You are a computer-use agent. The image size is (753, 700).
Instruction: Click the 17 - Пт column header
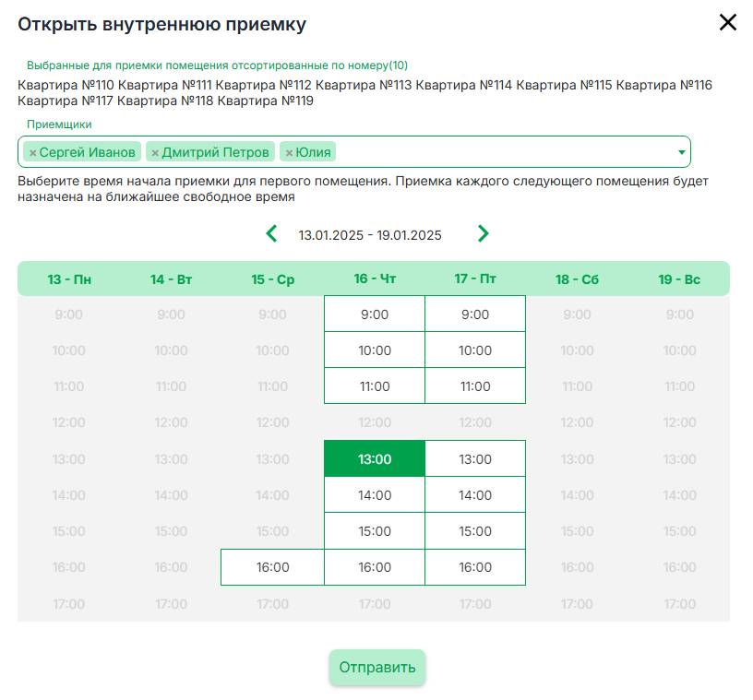475,279
